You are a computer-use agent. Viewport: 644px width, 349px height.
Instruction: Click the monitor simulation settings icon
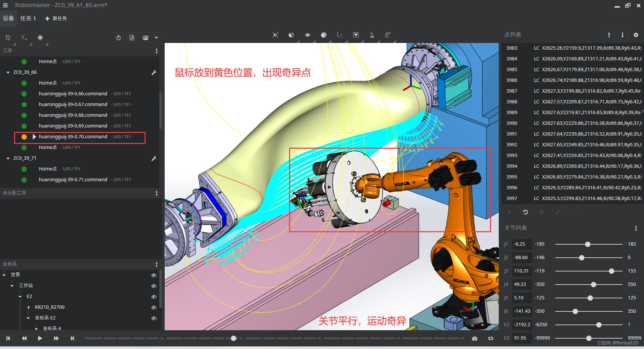tap(146, 38)
